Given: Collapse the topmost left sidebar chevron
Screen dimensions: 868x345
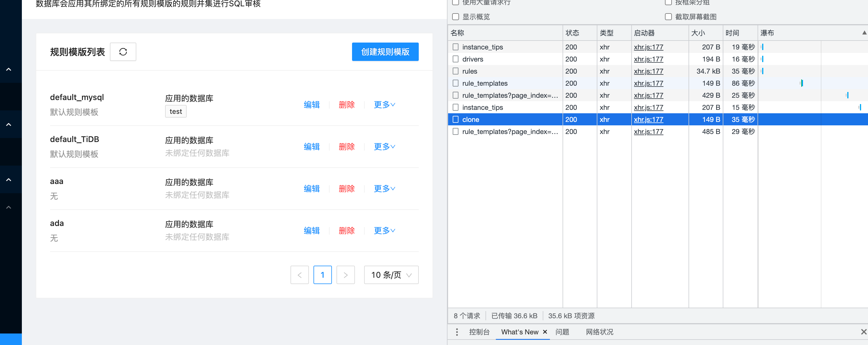Looking at the screenshot, I should [8, 69].
